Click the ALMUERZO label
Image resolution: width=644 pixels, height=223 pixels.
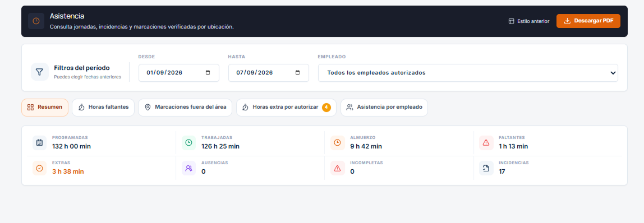362,138
